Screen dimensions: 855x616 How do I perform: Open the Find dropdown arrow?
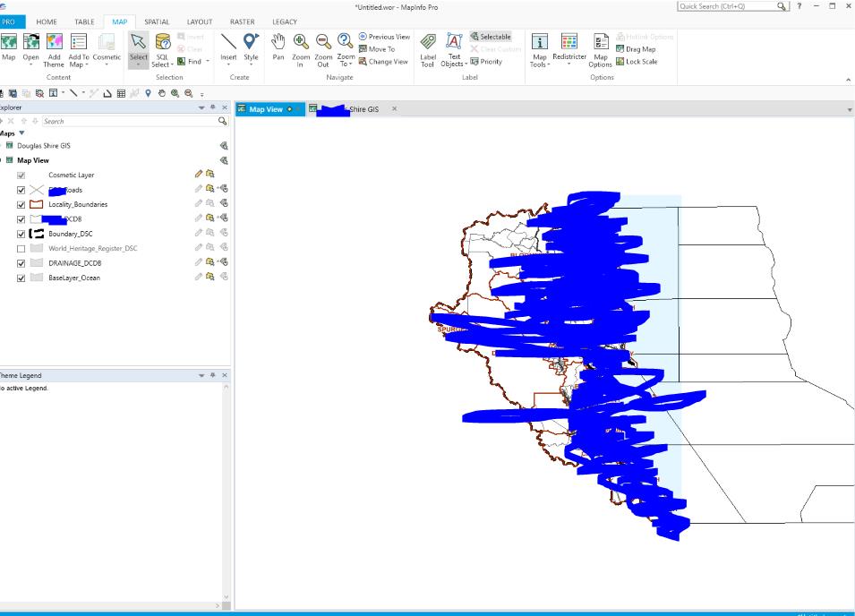[208, 61]
